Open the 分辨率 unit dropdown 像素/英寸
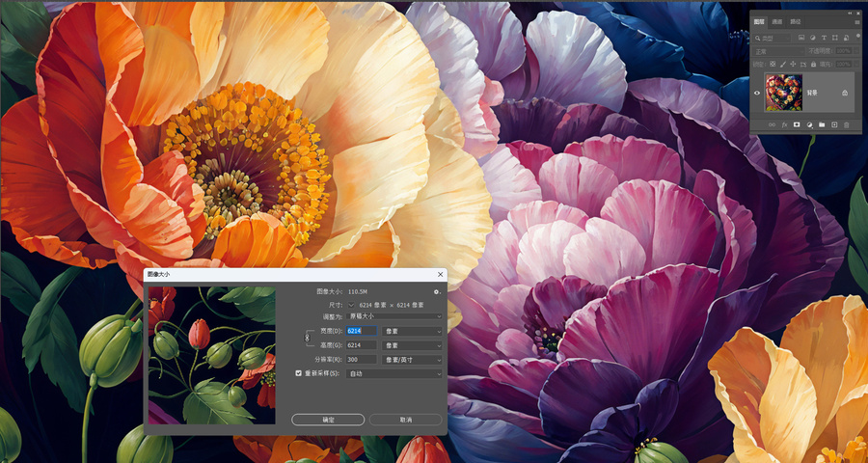The height and width of the screenshot is (463, 868). 413,360
